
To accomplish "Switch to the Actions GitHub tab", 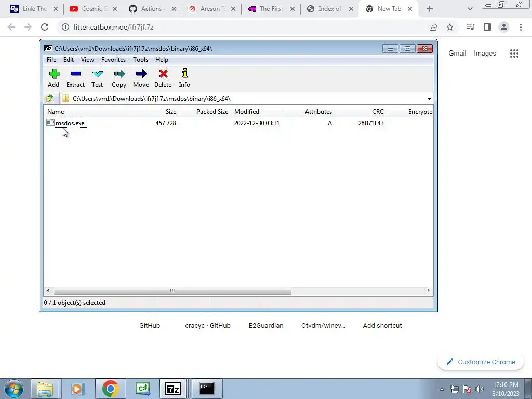I will (152, 9).
